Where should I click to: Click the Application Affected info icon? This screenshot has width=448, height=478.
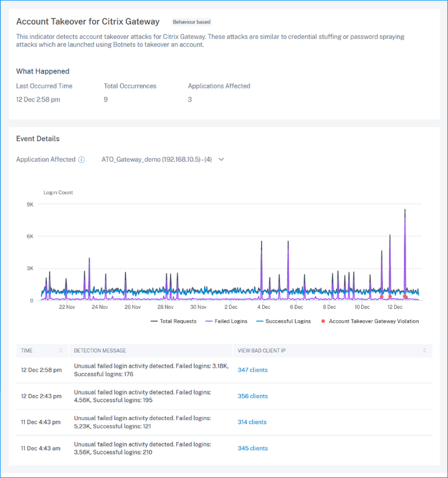pos(81,160)
